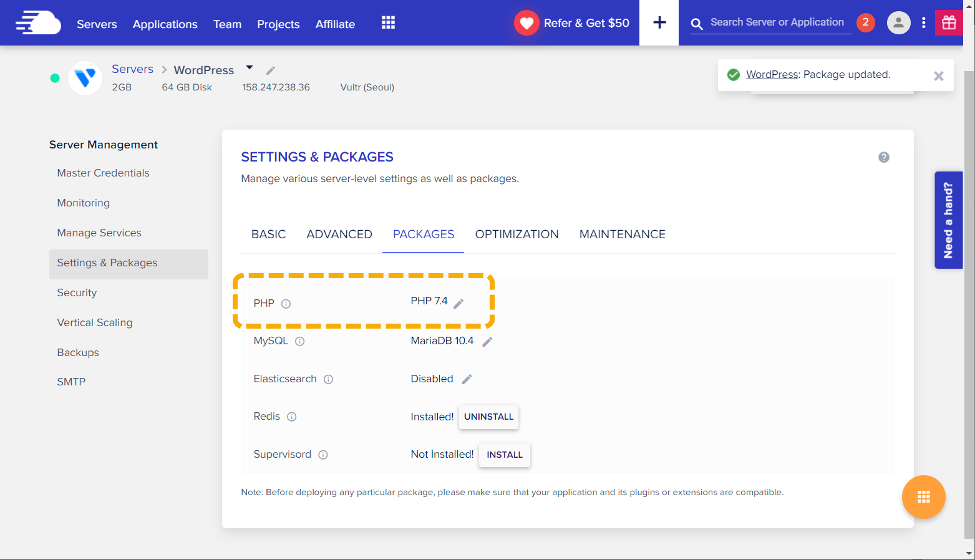The height and width of the screenshot is (560, 975).
Task: Click the green success check icon
Action: click(734, 75)
